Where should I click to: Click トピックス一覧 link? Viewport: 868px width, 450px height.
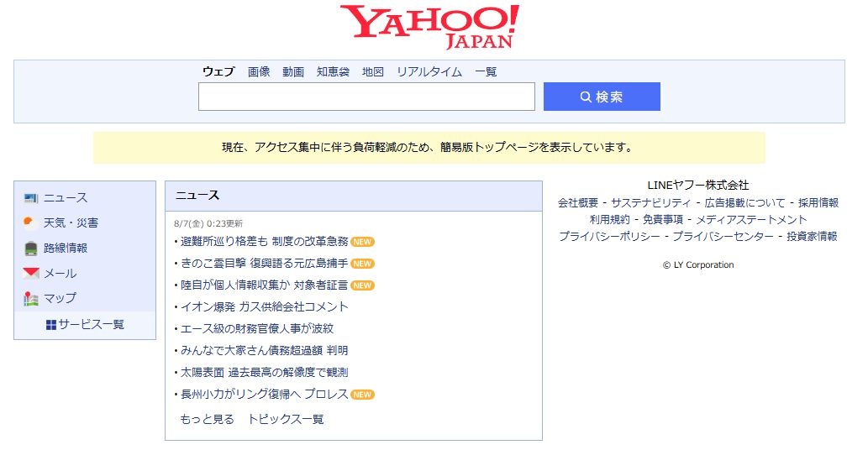coord(286,419)
